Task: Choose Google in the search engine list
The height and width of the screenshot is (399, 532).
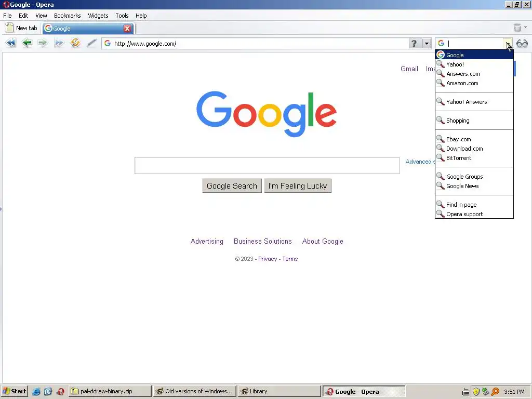Action: 474,55
